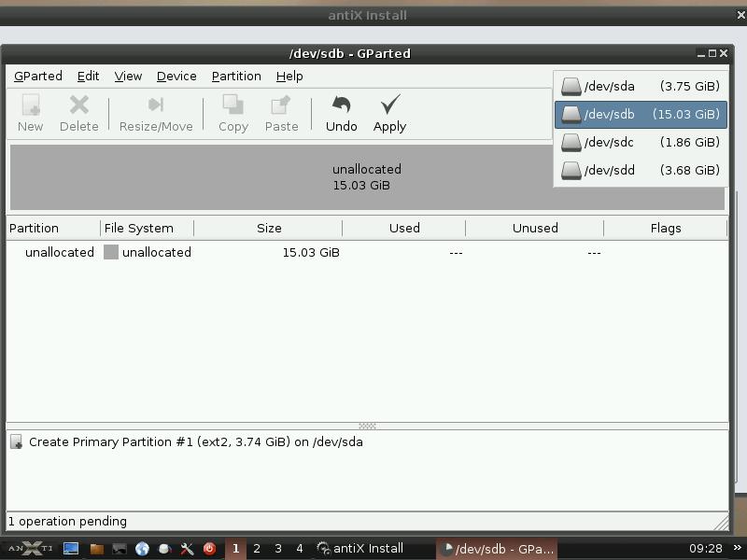This screenshot has height=560, width=747.
Task: Click the Partition column header
Action: click(x=53, y=228)
